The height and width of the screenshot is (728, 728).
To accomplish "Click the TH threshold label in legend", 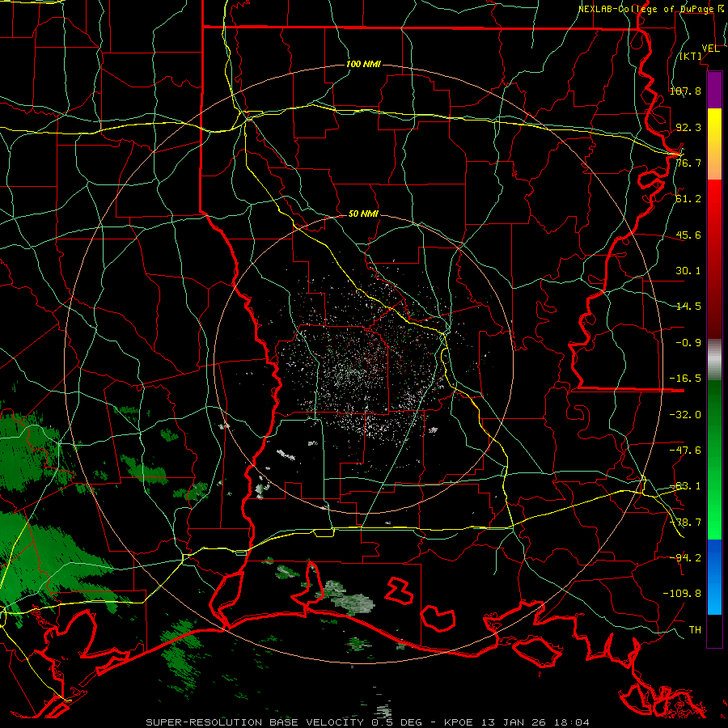I will [x=695, y=630].
